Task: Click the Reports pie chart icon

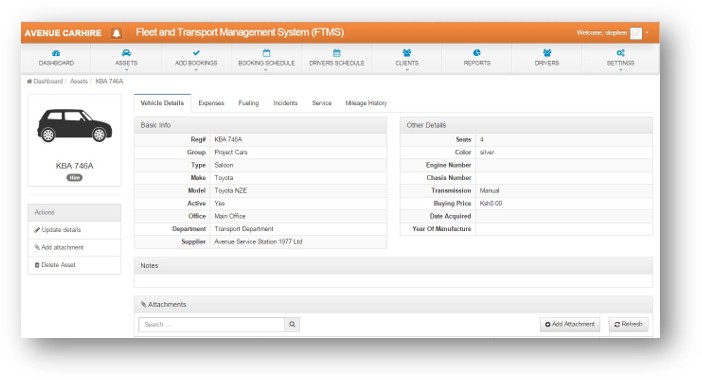Action: point(477,53)
